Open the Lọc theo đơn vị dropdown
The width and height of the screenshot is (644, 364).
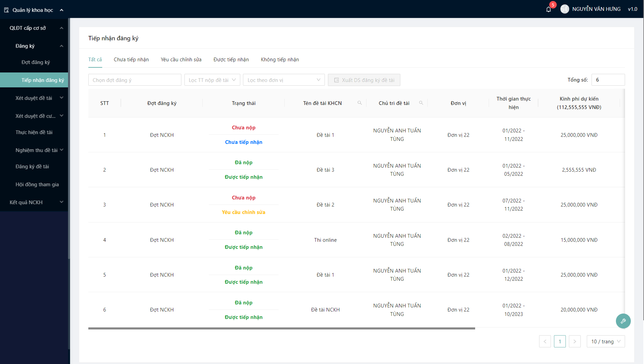pos(284,80)
